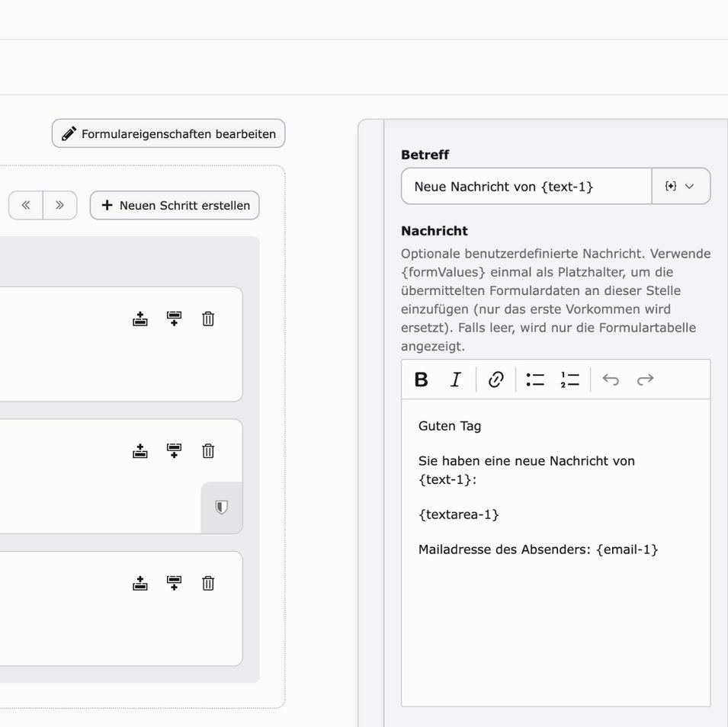Click the Nachricht field label
Image resolution: width=728 pixels, height=727 pixels.
coord(434,231)
